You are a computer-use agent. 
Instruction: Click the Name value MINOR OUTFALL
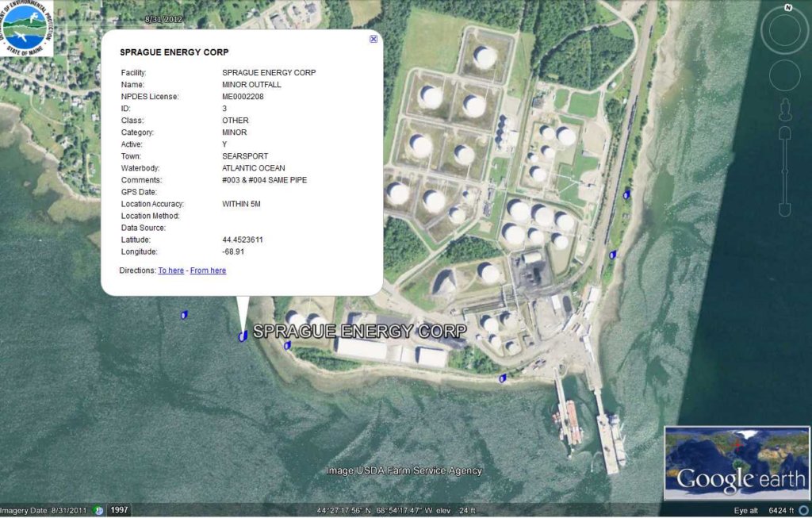pyautogui.click(x=251, y=84)
